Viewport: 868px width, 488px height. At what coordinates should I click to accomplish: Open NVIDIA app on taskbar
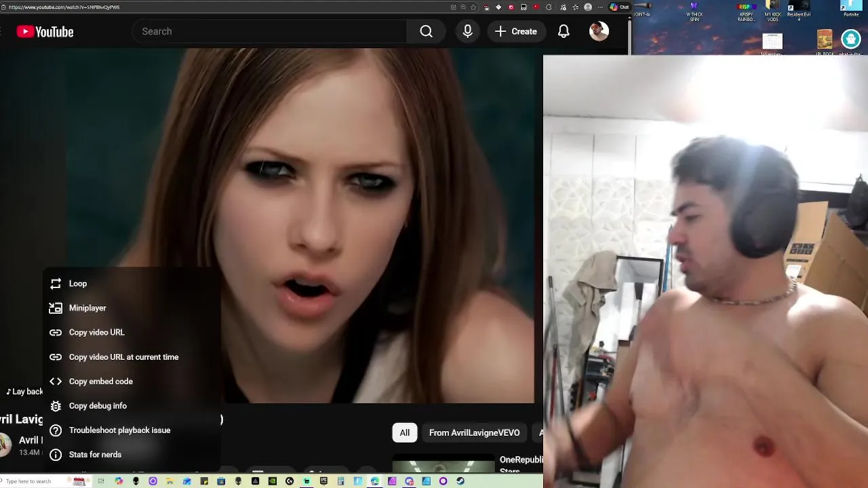pos(273,481)
